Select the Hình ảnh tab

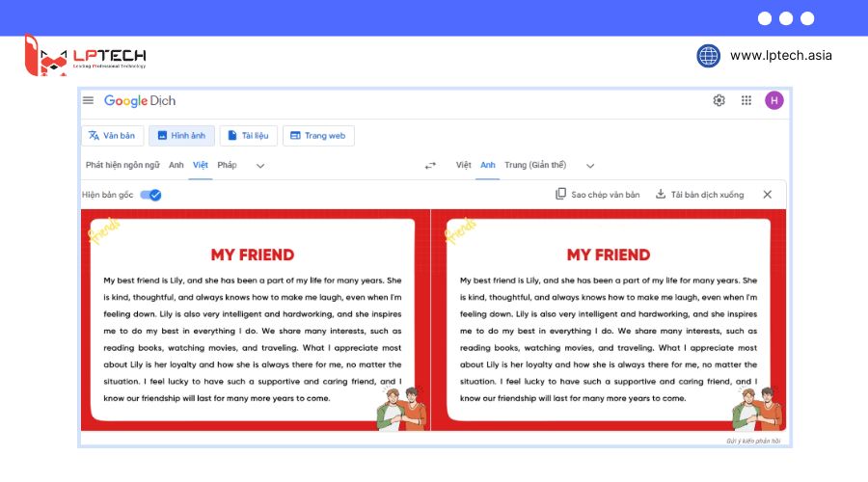[x=180, y=136]
